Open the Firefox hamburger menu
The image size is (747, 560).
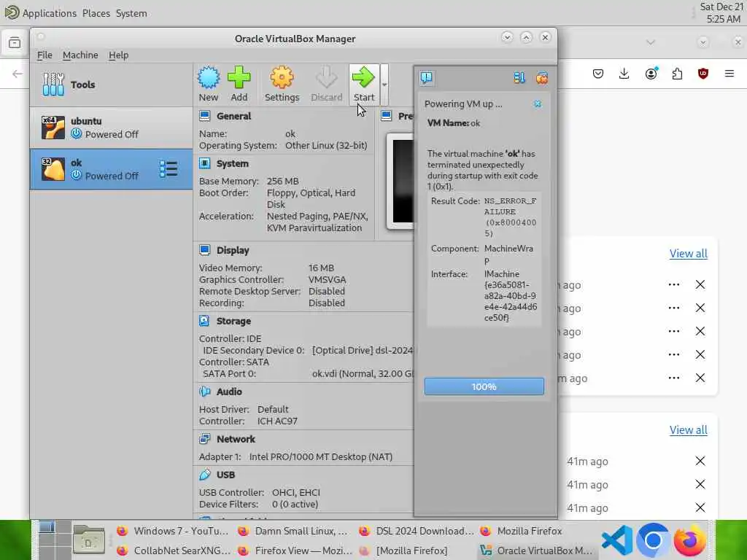pyautogui.click(x=729, y=74)
